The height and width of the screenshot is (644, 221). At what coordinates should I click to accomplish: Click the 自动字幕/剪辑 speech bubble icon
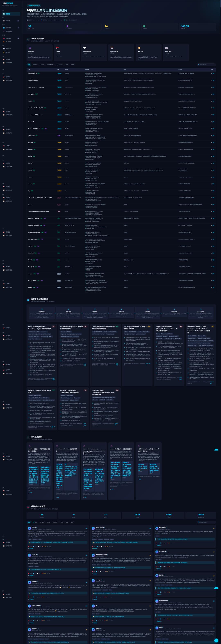(x=84, y=48)
